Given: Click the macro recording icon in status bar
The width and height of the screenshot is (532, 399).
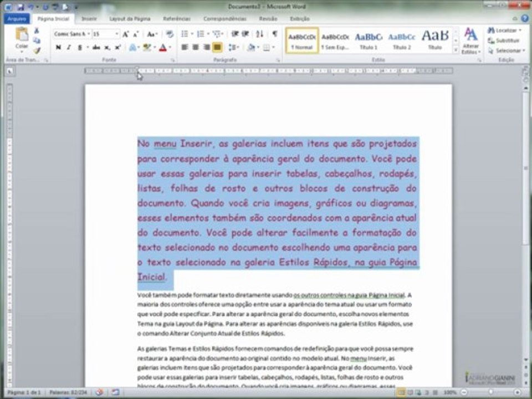Looking at the screenshot, I should point(115,392).
